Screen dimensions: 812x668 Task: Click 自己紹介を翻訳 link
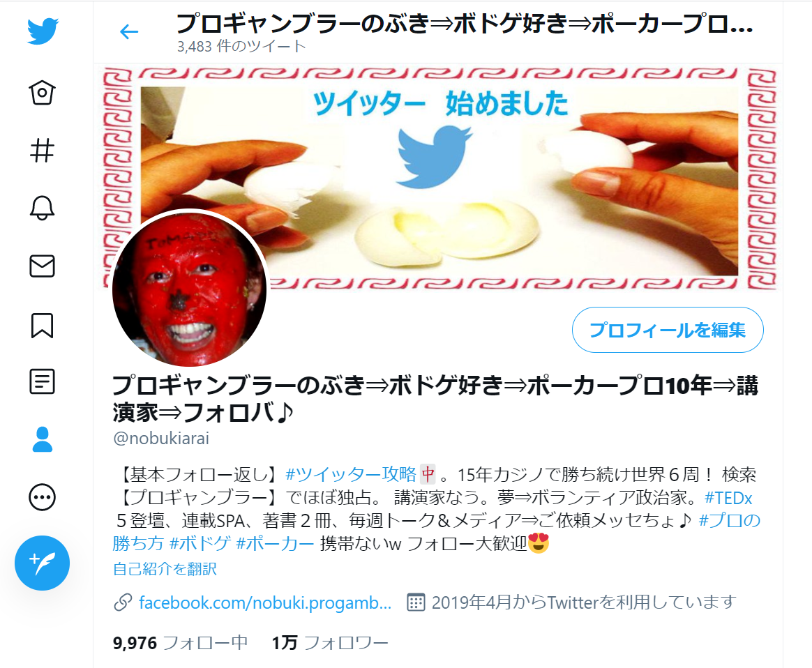(x=165, y=569)
